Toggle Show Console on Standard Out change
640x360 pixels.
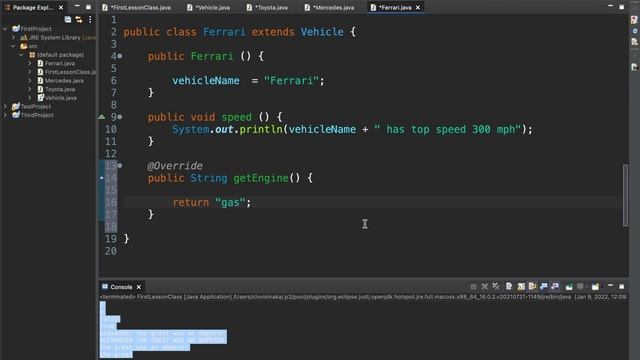[x=544, y=287]
